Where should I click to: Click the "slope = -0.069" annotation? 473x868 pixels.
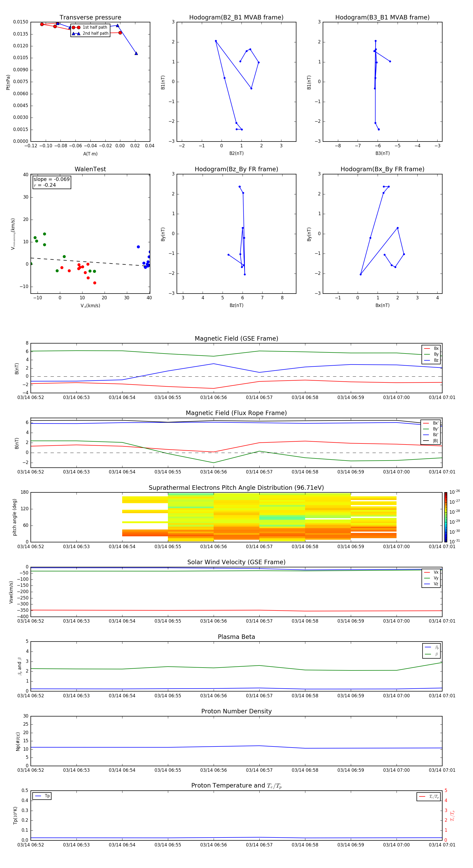coord(52,179)
